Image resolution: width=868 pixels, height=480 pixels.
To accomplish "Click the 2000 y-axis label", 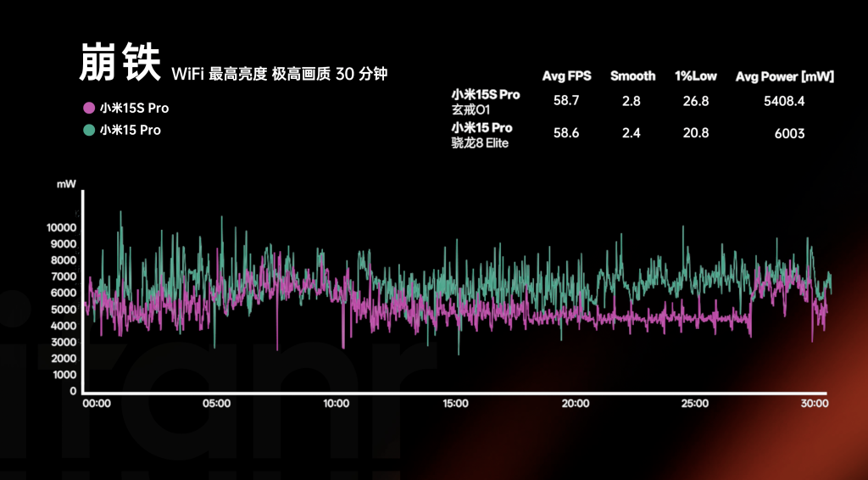I will point(64,358).
